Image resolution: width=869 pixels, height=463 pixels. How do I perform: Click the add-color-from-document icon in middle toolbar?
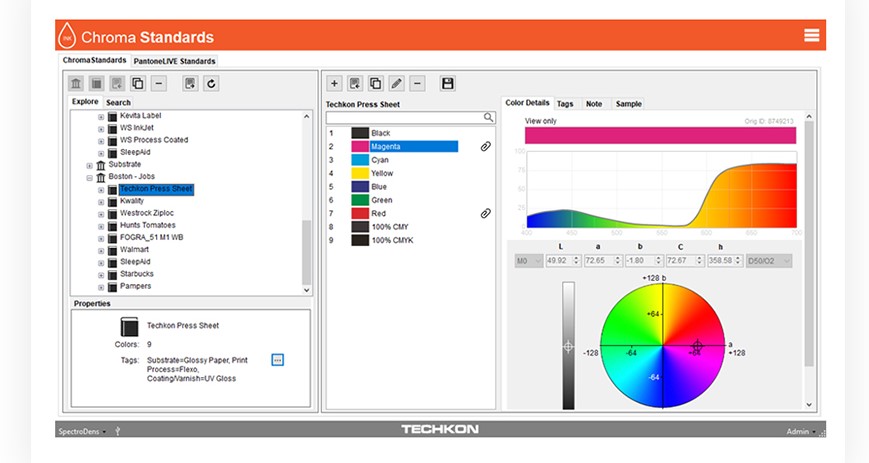pyautogui.click(x=355, y=84)
